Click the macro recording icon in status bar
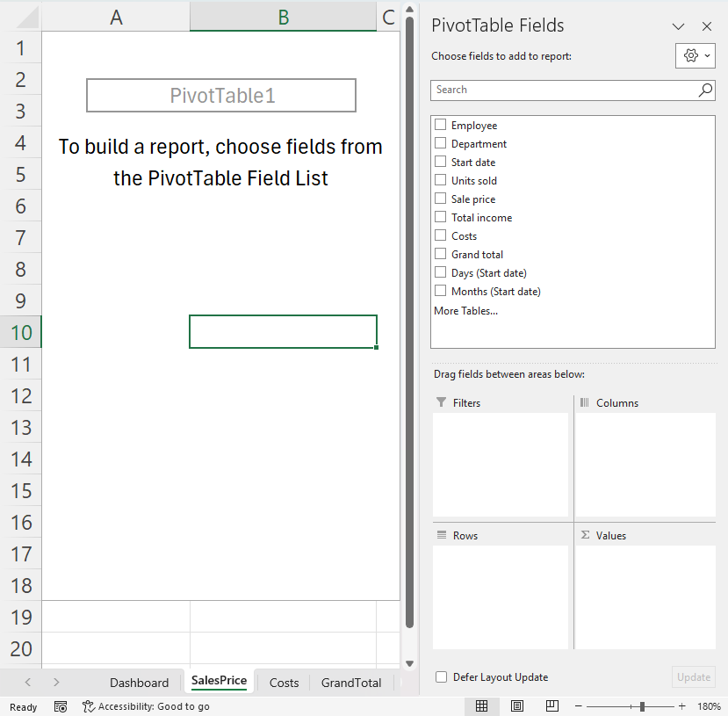The height and width of the screenshot is (716, 728). point(61,706)
